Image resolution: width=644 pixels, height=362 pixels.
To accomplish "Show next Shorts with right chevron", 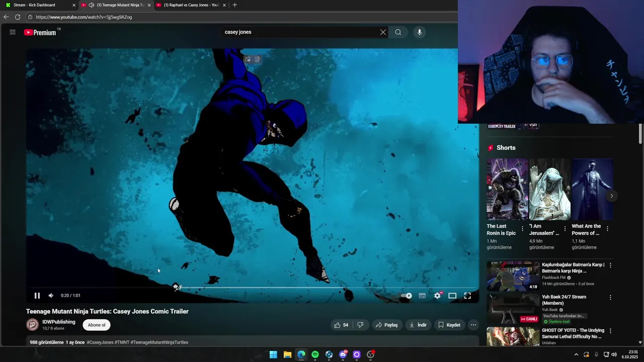I will [611, 196].
